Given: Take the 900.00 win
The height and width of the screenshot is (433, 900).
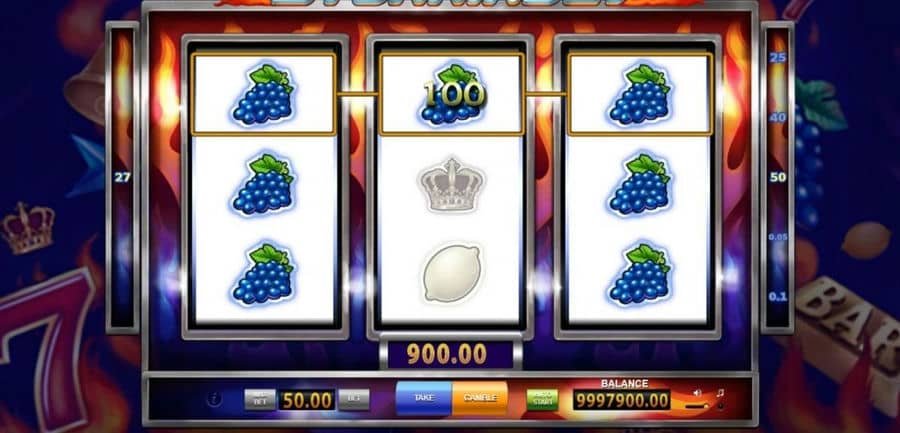Looking at the screenshot, I should pyautogui.click(x=424, y=398).
